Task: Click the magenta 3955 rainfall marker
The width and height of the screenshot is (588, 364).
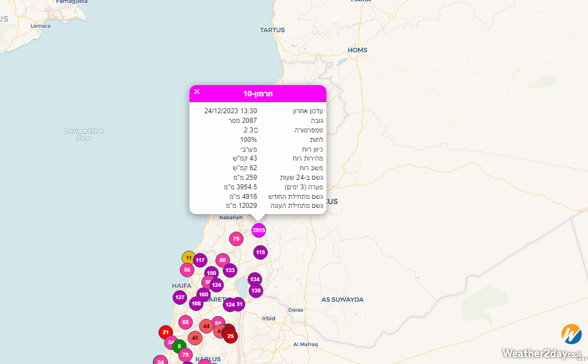Action: point(259,230)
